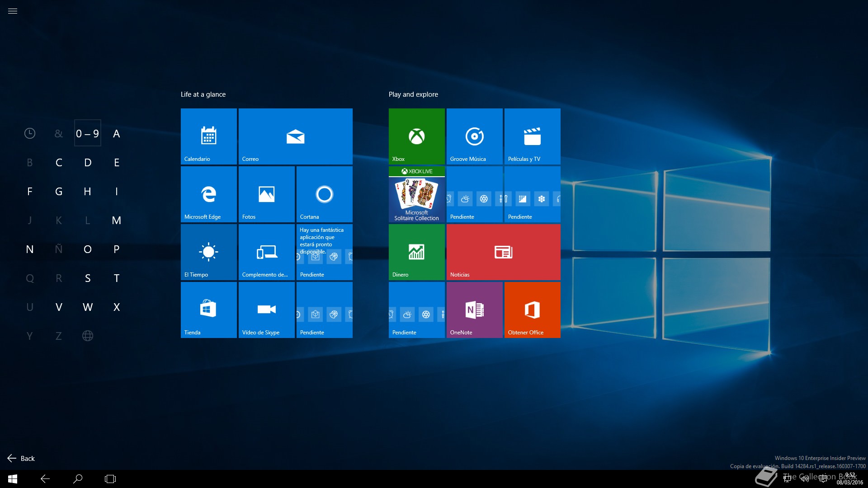The width and height of the screenshot is (868, 488).
Task: Jump to letter A apps
Action: [117, 133]
